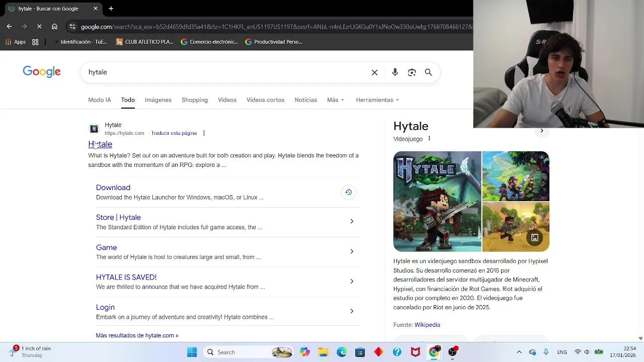Open the Store | Hytale link
Image resolution: width=644 pixels, height=362 pixels.
click(118, 217)
